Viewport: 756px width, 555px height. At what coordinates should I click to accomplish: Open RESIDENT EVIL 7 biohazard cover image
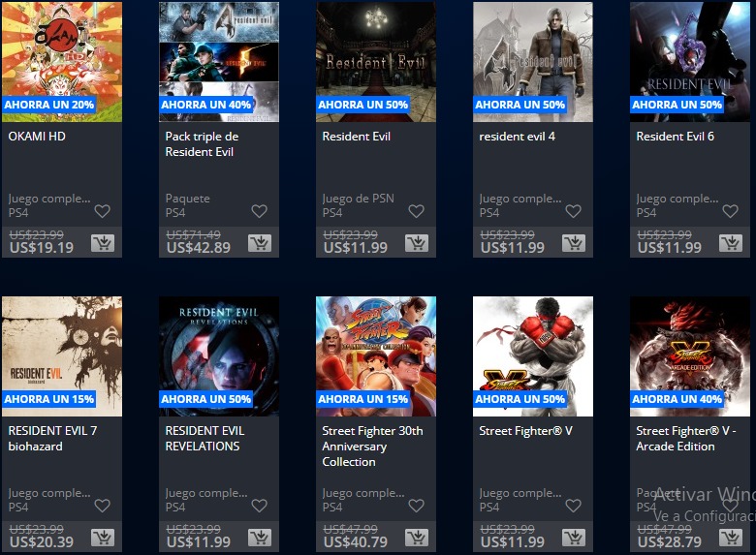click(62, 356)
